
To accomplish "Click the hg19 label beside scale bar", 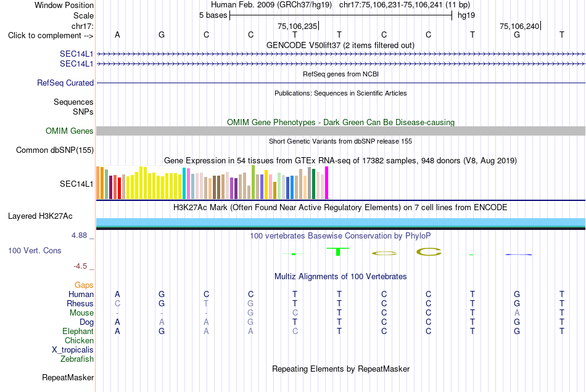I will click(x=466, y=15).
